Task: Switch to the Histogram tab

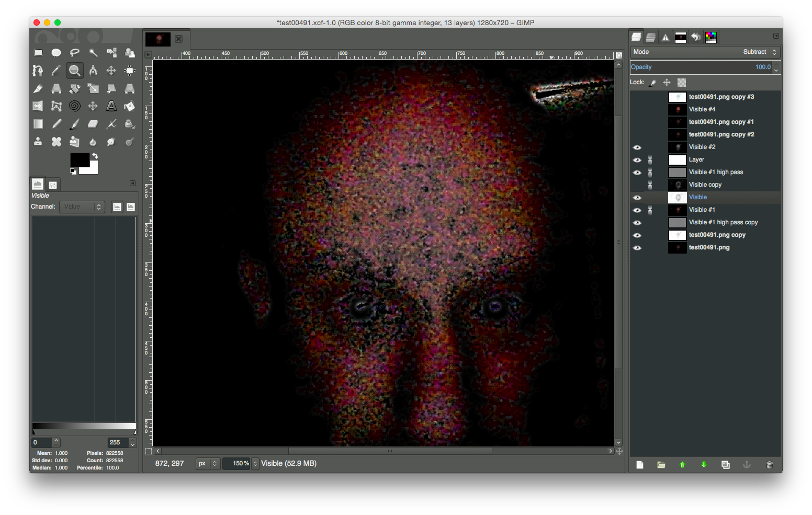Action: pos(38,184)
